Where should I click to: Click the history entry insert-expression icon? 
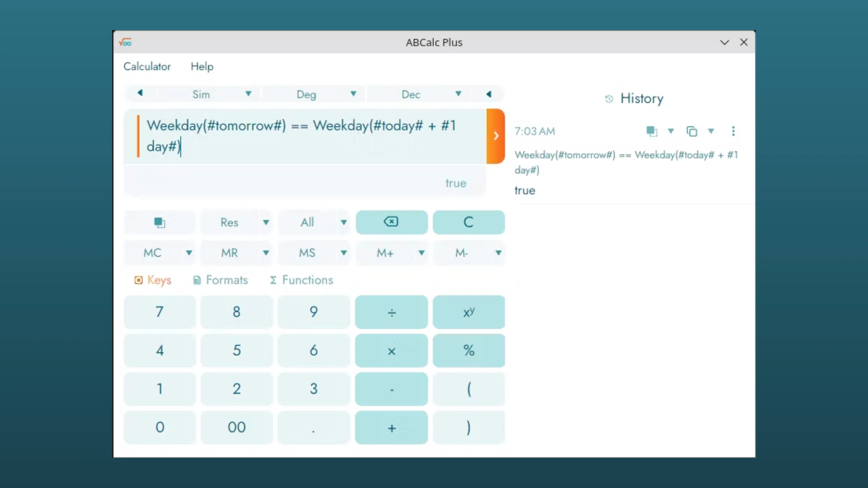pyautogui.click(x=652, y=131)
